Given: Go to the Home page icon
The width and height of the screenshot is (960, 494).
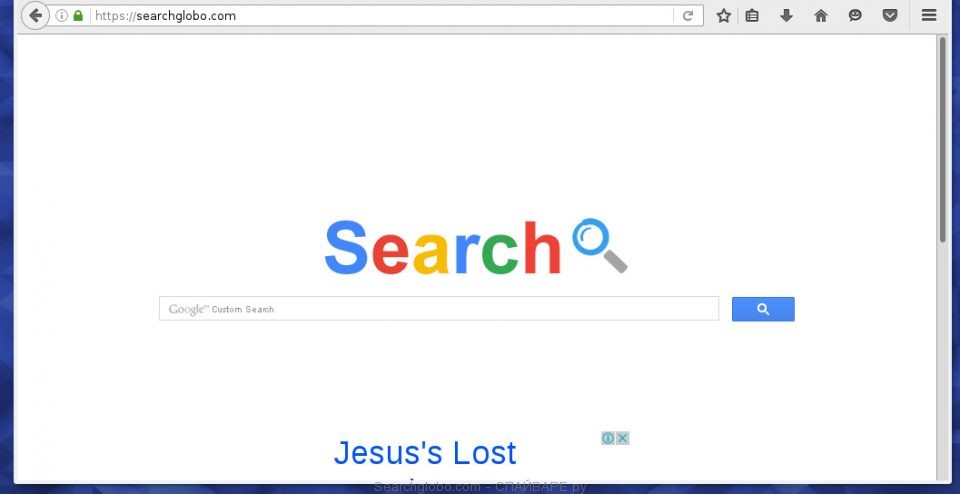Looking at the screenshot, I should pos(821,16).
